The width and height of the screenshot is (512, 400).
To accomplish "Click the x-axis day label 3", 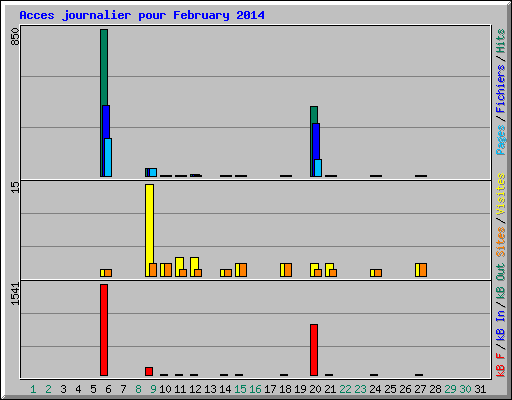I will 63,389.
